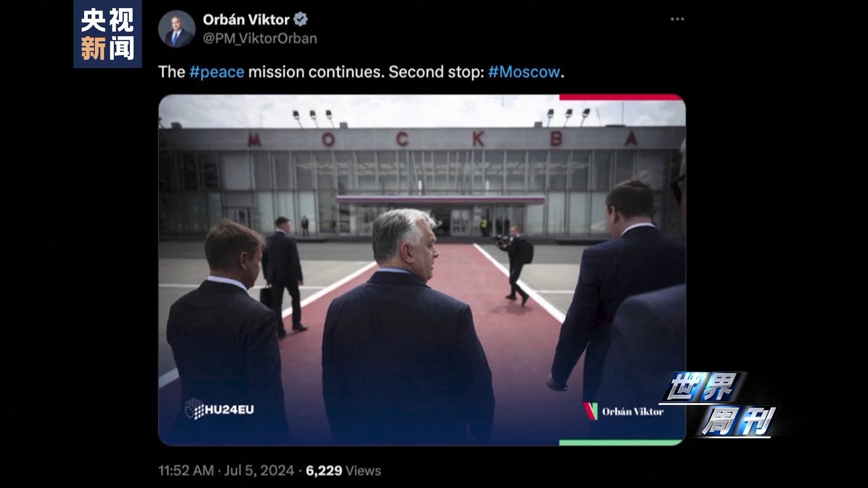Image resolution: width=868 pixels, height=488 pixels.
Task: Click the tweet timestamp 11:52 AM
Action: (x=186, y=471)
